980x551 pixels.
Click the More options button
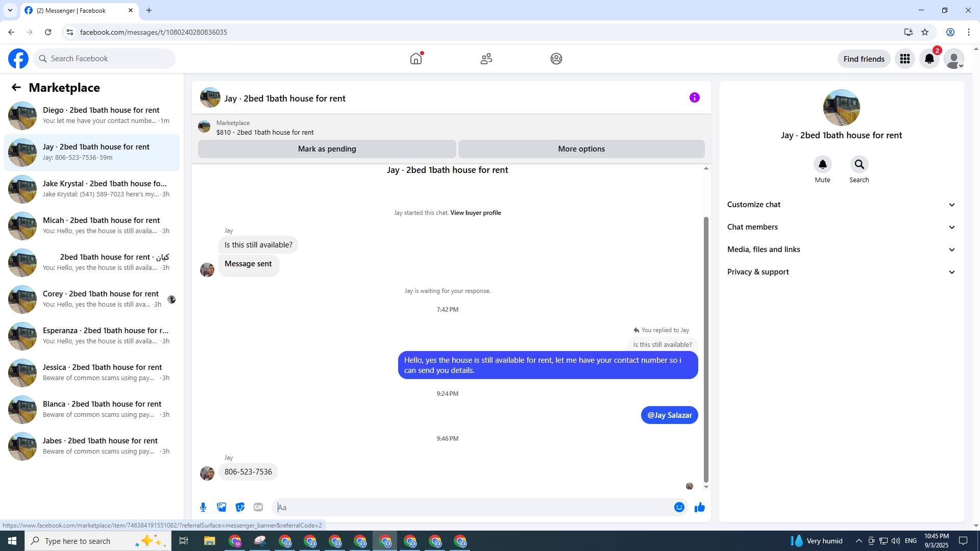[581, 149]
